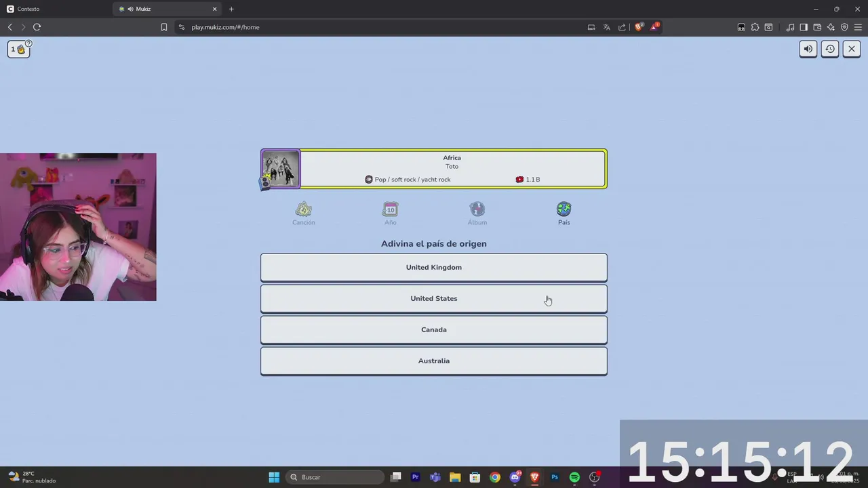Click the Buscar taskbar search box
The height and width of the screenshot is (488, 868).
pos(336,477)
